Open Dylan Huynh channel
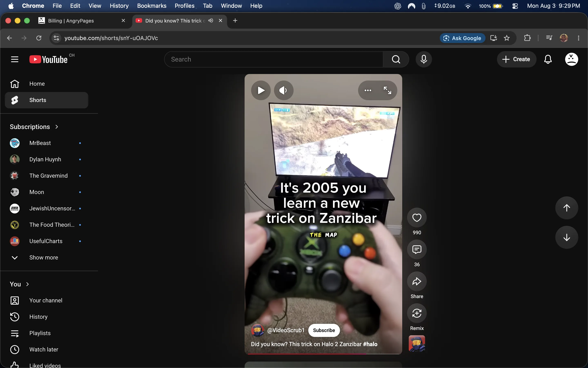Image resolution: width=588 pixels, height=368 pixels. (46, 159)
